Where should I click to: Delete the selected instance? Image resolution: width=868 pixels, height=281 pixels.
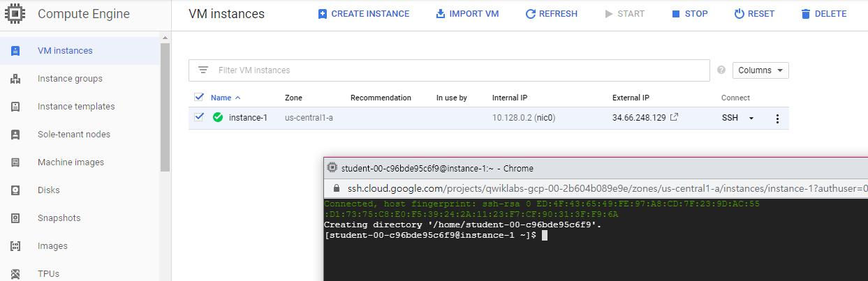pos(823,14)
